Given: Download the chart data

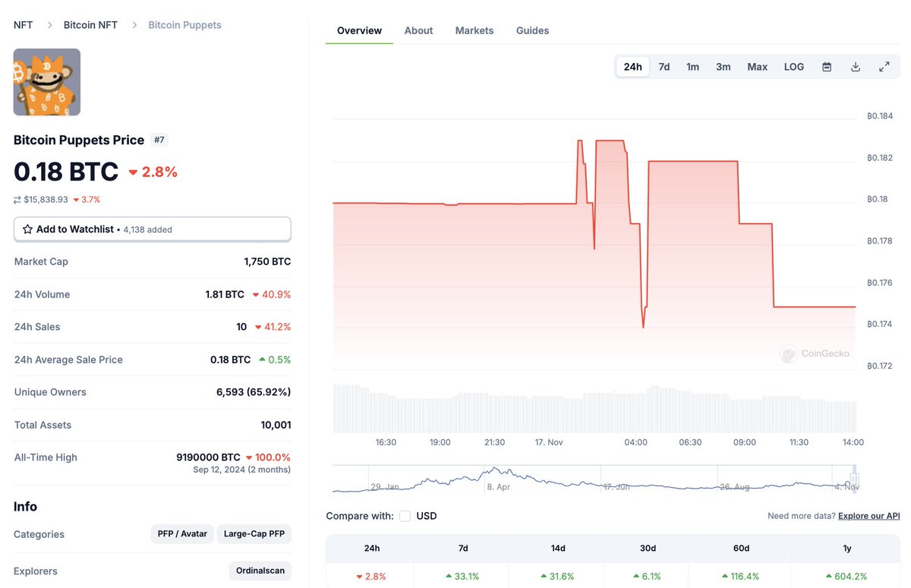Looking at the screenshot, I should (x=856, y=67).
